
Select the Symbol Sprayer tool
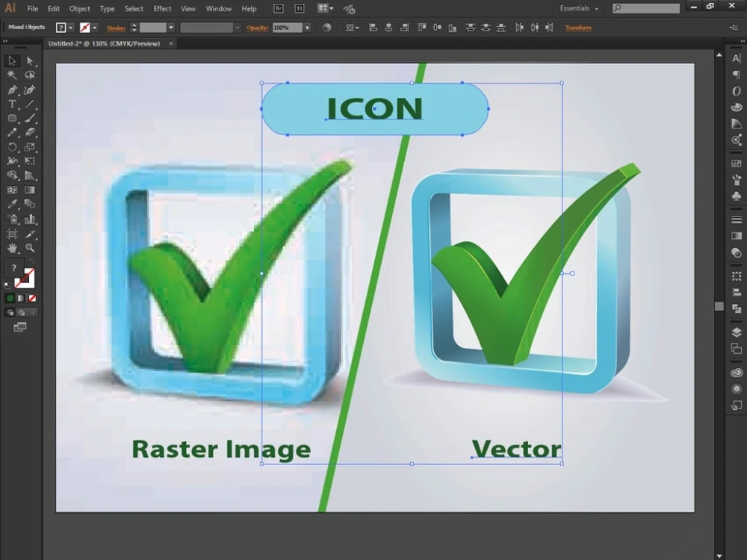click(12, 219)
